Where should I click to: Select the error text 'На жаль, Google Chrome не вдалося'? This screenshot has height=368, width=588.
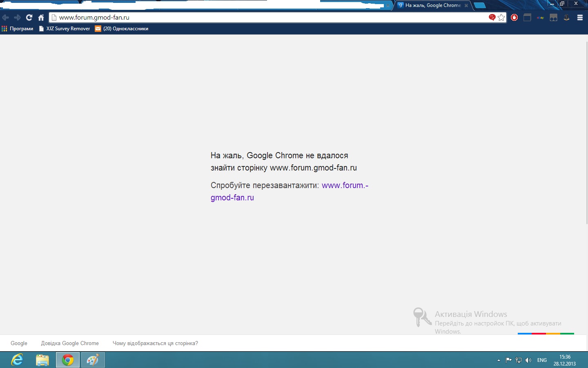point(279,155)
